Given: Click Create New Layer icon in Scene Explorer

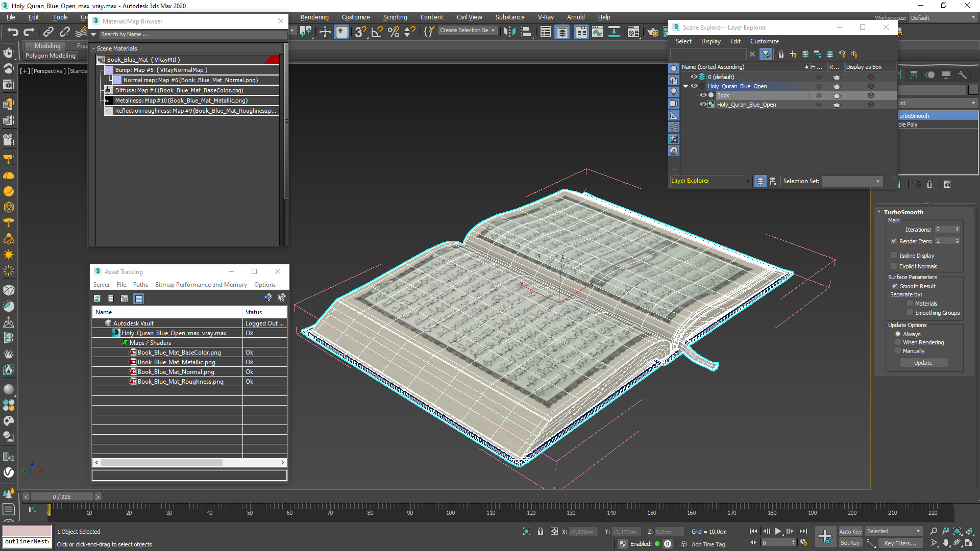Looking at the screenshot, I should tap(793, 54).
